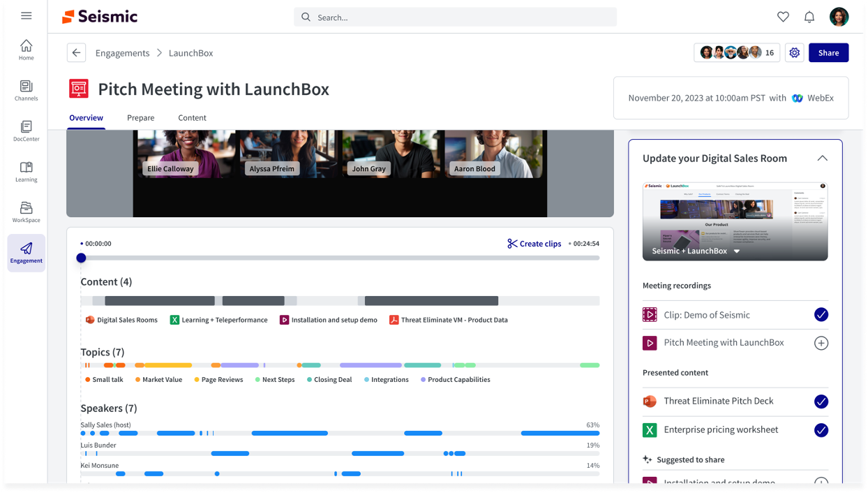
Task: Uncheck Clip: Demo of Seismic
Action: coord(821,315)
